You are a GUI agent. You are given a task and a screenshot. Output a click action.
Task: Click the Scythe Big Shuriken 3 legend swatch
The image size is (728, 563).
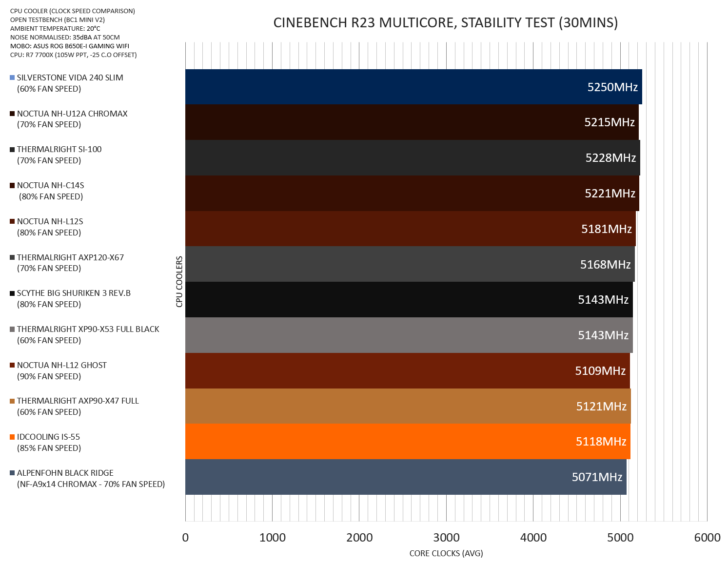pos(12,293)
